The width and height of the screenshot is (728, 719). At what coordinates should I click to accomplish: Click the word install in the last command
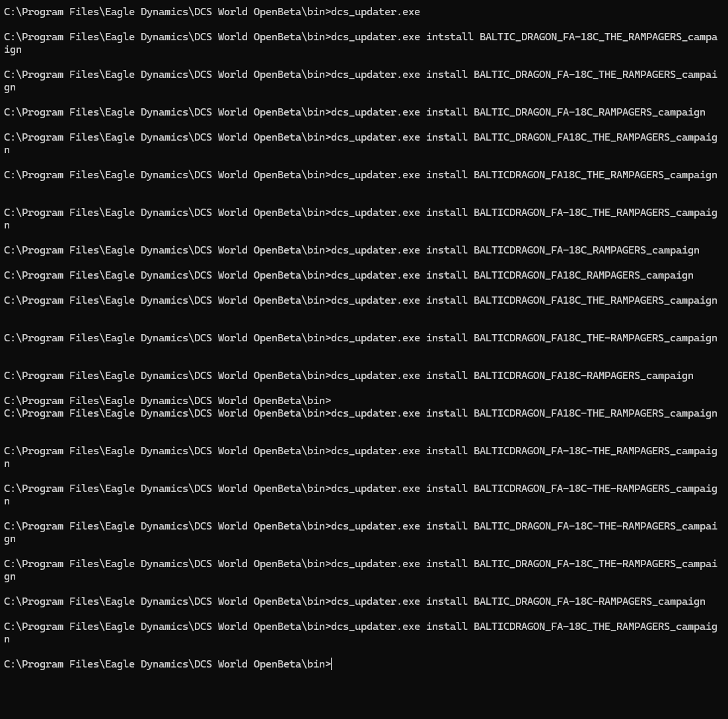click(447, 627)
